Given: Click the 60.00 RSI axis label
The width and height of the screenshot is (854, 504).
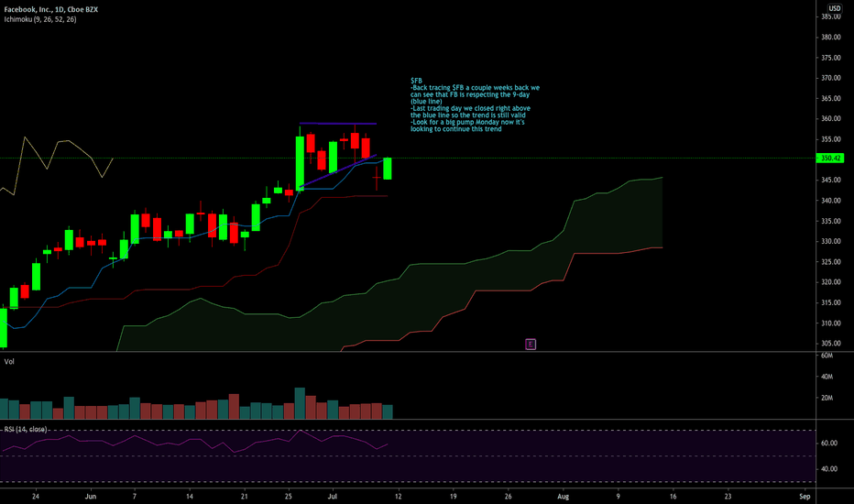Looking at the screenshot, I should (x=829, y=443).
